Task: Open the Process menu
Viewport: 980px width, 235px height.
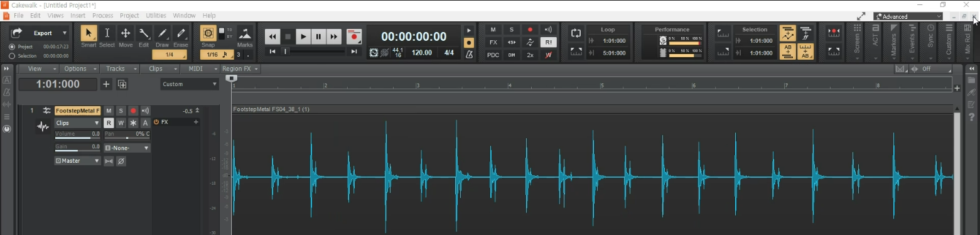Action: pos(102,15)
